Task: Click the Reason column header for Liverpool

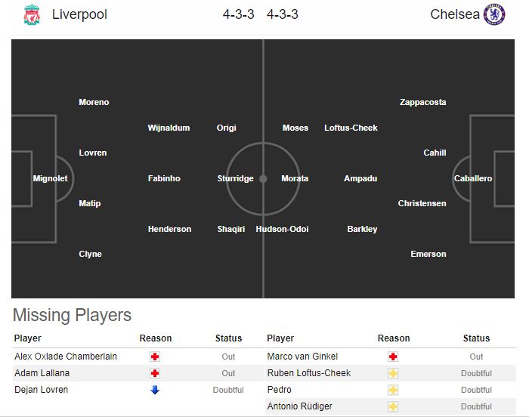Action: click(156, 338)
